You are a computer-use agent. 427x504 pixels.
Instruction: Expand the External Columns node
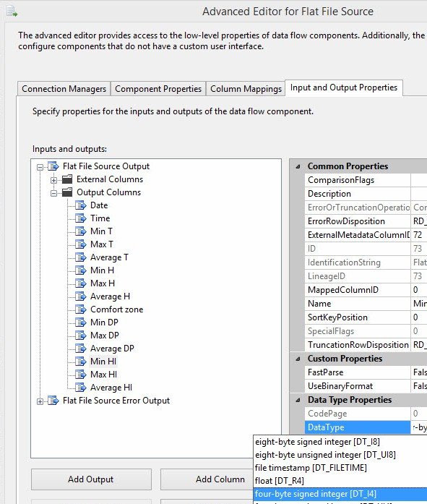(x=53, y=180)
